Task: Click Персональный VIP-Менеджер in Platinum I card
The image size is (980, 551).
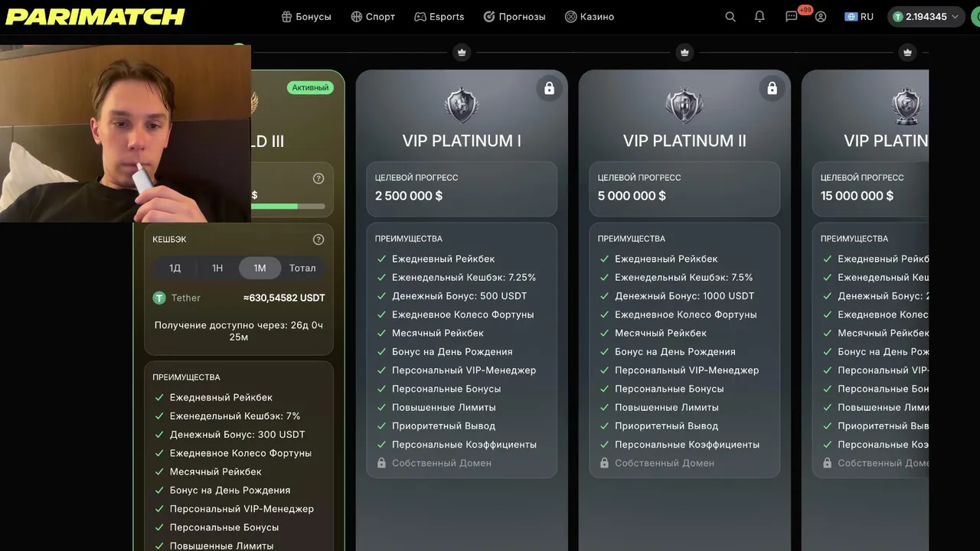Action: 464,370
